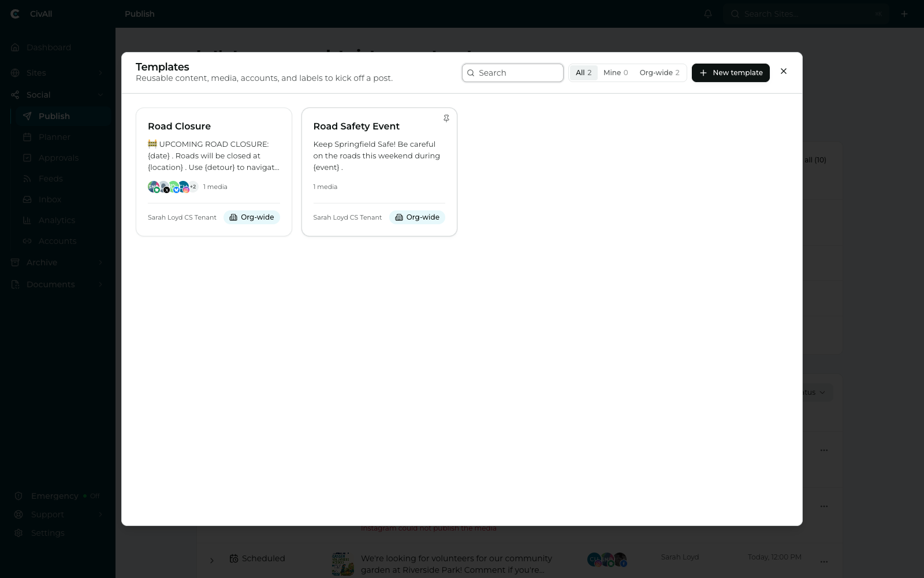Image resolution: width=924 pixels, height=578 pixels.
Task: Click the community garden post thumbnail
Action: [343, 564]
